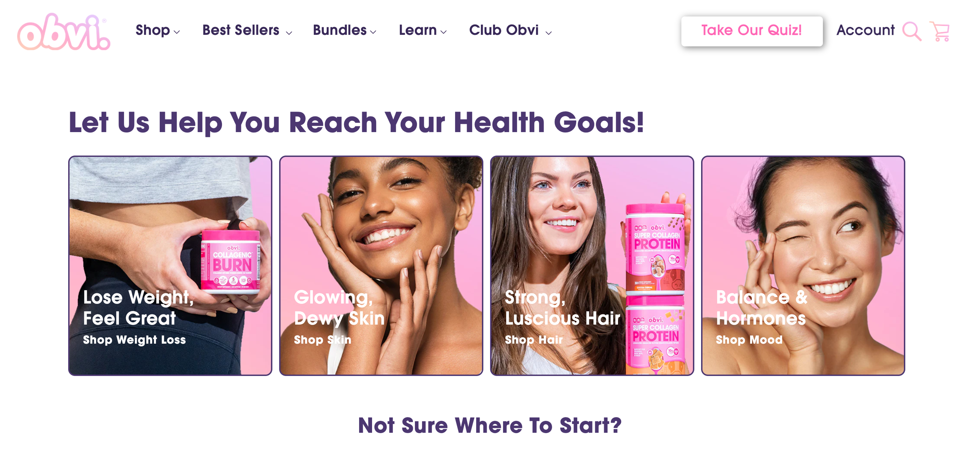Expand the Bundles dropdown chevron
The height and width of the screenshot is (451, 980).
373,32
